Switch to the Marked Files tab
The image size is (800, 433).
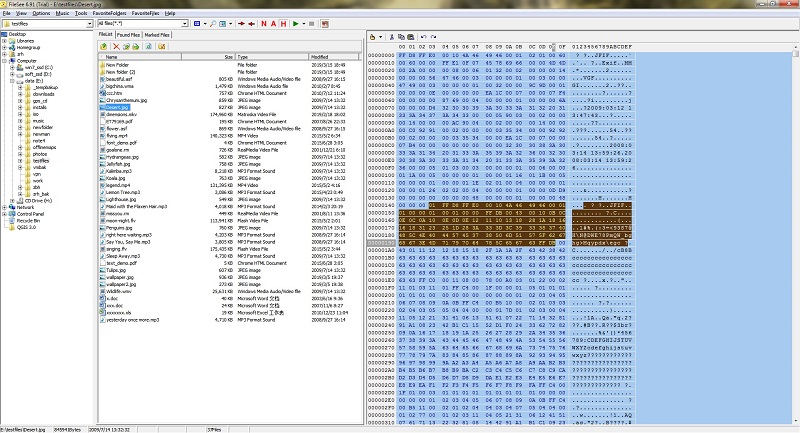tap(157, 35)
